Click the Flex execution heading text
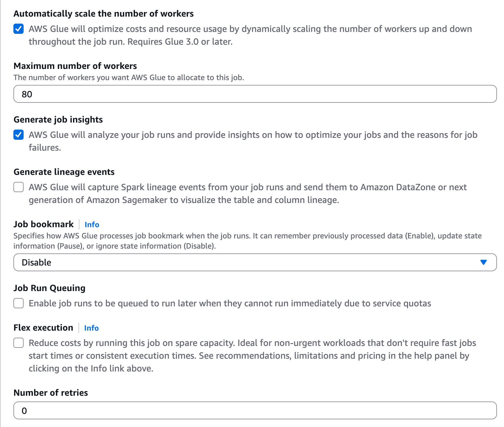The width and height of the screenshot is (504, 427). click(x=43, y=328)
